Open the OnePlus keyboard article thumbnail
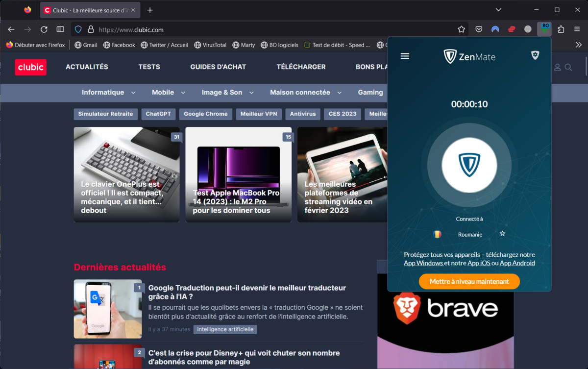Viewport: 588px width, 369px height. [x=127, y=174]
